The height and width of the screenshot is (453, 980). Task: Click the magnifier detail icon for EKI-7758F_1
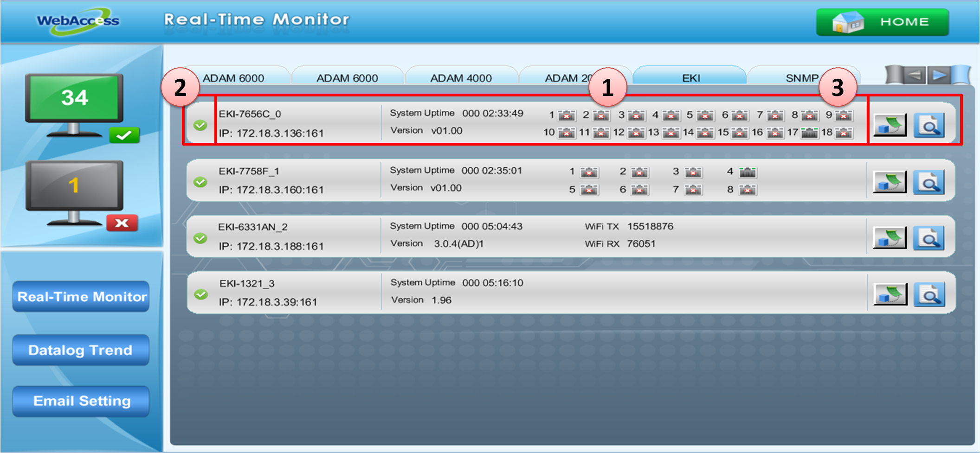[x=928, y=182]
